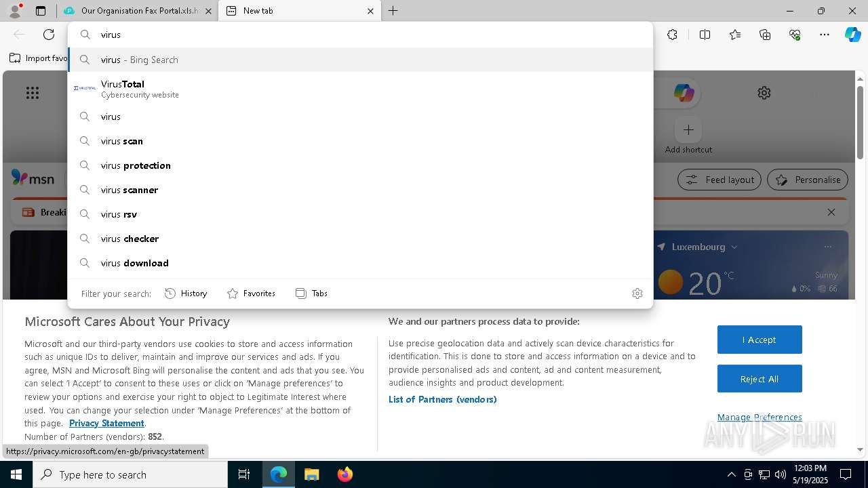Image resolution: width=868 pixels, height=488 pixels.
Task: Switch to Microsoft Edge on the taskbar
Action: coord(279,474)
